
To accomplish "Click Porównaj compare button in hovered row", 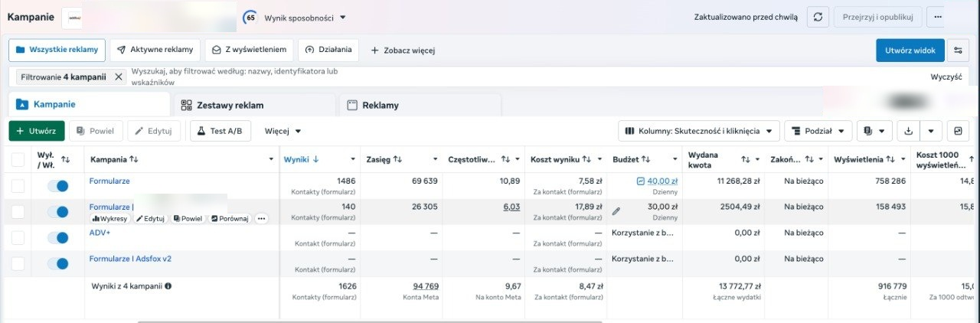I will click(230, 218).
